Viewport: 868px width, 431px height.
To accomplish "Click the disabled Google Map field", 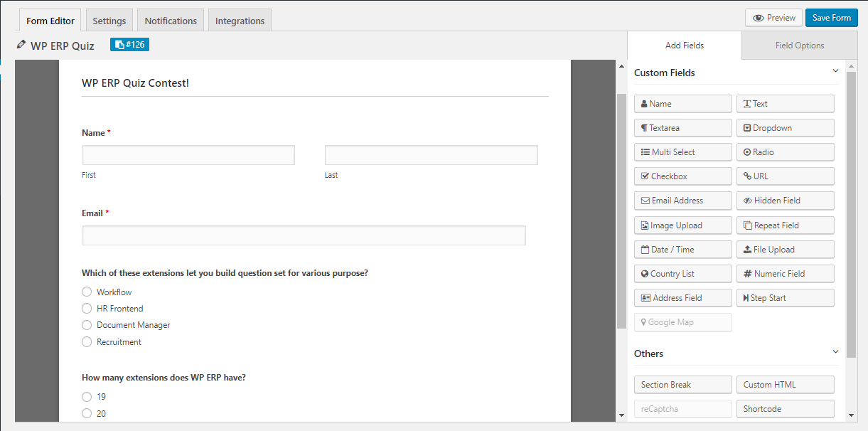I will pyautogui.click(x=682, y=322).
